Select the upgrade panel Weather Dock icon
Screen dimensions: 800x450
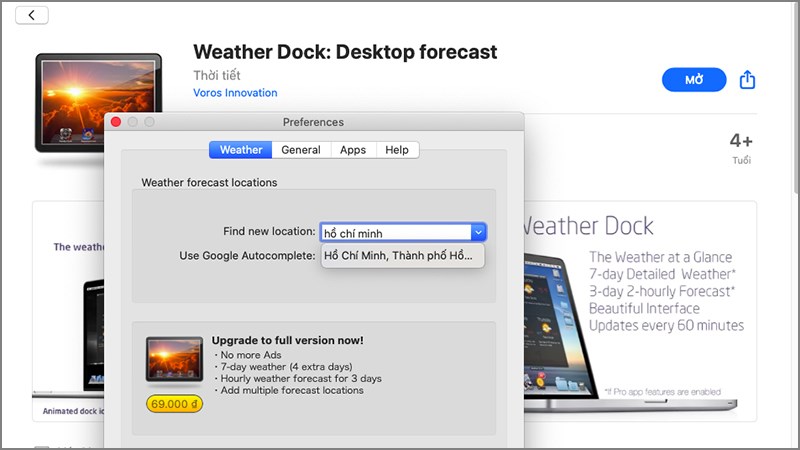coord(174,359)
